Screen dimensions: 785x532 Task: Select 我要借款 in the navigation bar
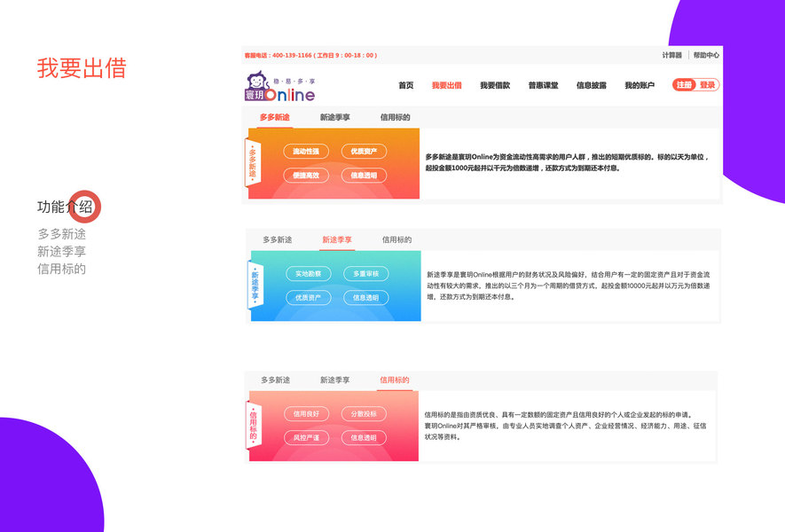pyautogui.click(x=495, y=85)
